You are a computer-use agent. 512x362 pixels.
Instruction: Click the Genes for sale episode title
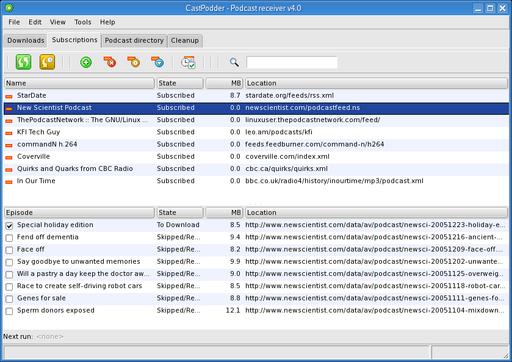(x=41, y=298)
